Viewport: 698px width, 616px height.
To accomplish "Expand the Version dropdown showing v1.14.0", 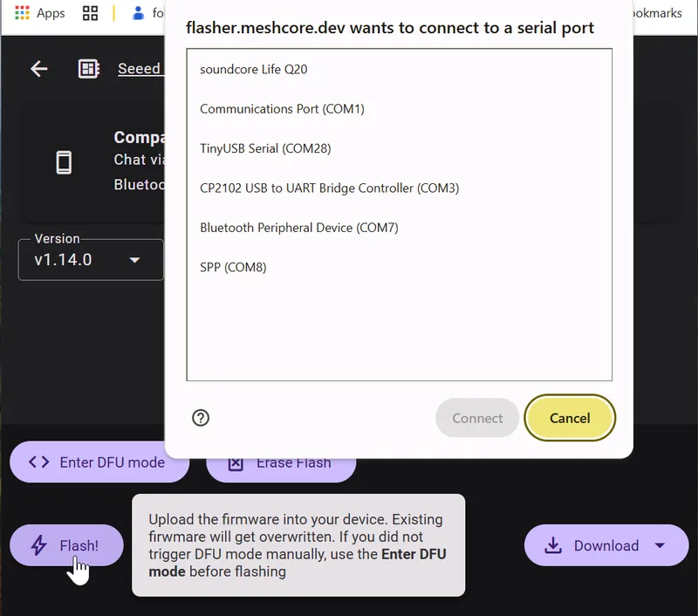I will point(90,259).
